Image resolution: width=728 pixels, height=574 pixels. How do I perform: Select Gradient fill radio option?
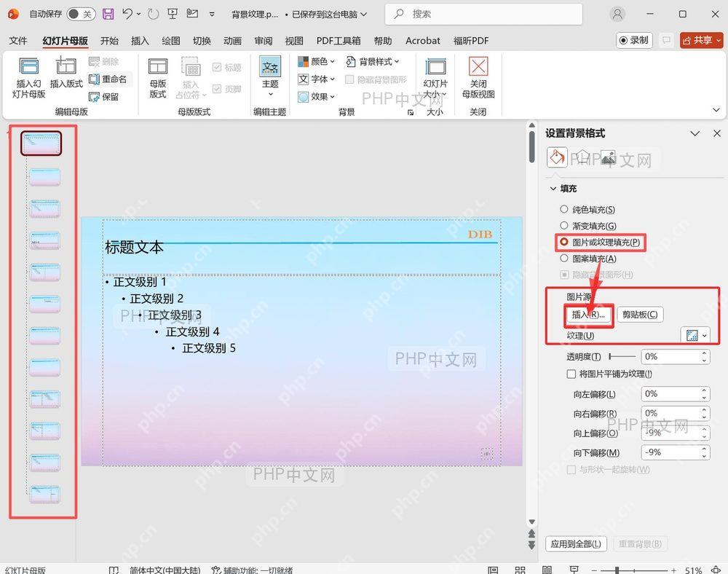click(x=563, y=226)
